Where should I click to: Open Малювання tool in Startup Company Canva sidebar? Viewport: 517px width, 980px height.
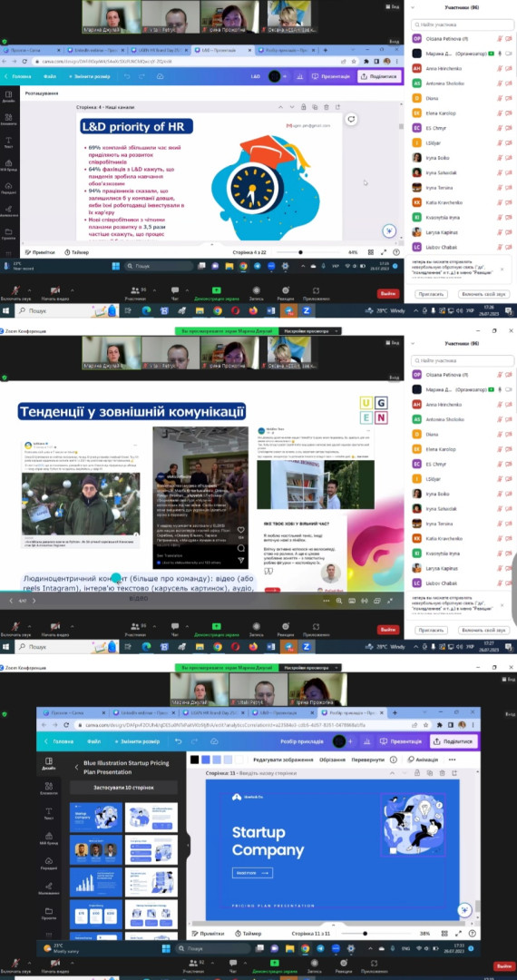(x=49, y=888)
